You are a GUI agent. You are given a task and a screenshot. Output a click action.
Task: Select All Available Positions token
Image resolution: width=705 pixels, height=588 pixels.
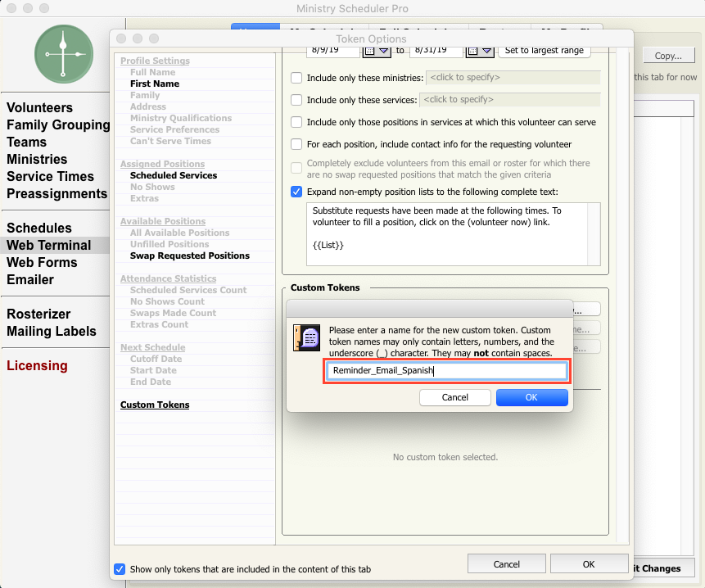180,233
